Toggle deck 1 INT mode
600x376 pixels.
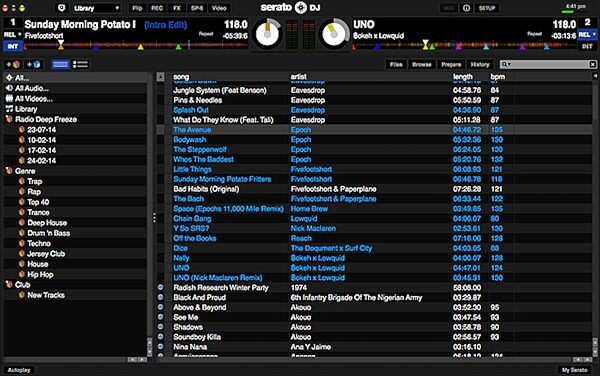click(13, 46)
